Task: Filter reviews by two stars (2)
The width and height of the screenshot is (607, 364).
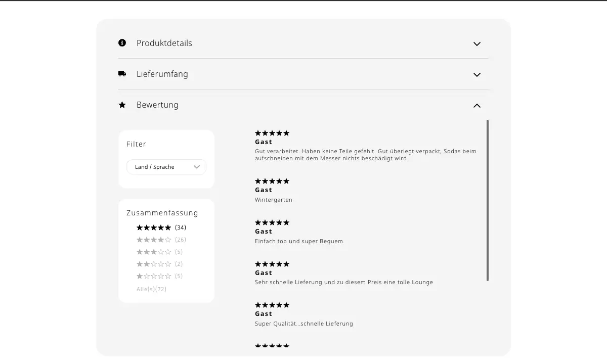Action: [x=160, y=264]
